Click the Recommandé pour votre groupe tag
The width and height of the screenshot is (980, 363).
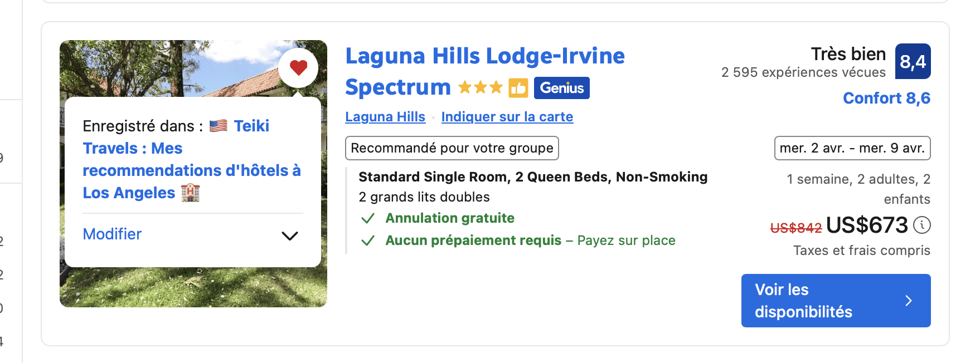click(x=452, y=148)
